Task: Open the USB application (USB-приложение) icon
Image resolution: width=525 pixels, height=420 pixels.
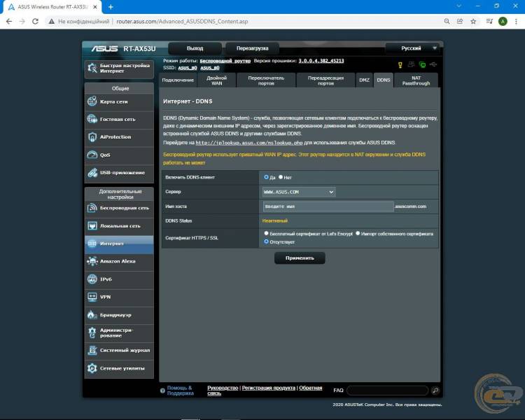Action: coord(92,172)
